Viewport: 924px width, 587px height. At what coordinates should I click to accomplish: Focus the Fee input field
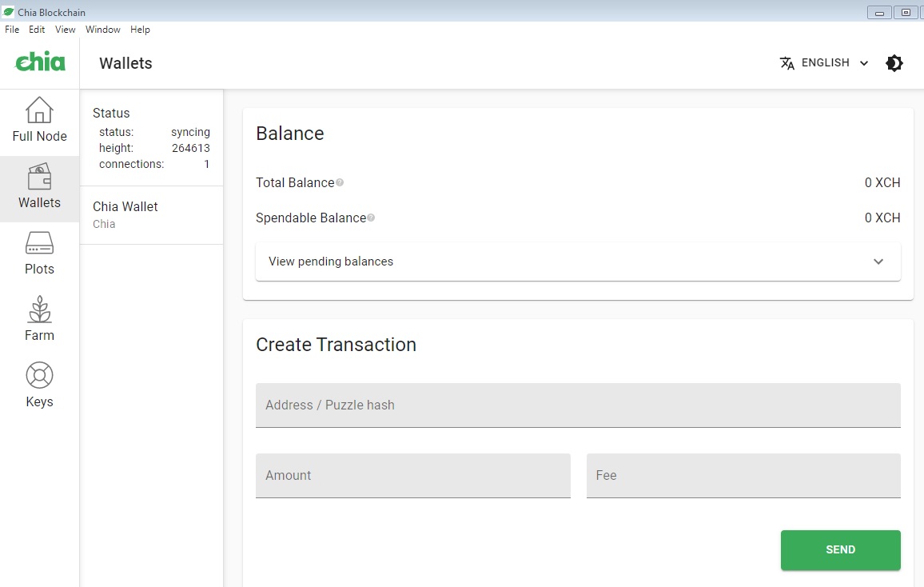pyautogui.click(x=743, y=476)
